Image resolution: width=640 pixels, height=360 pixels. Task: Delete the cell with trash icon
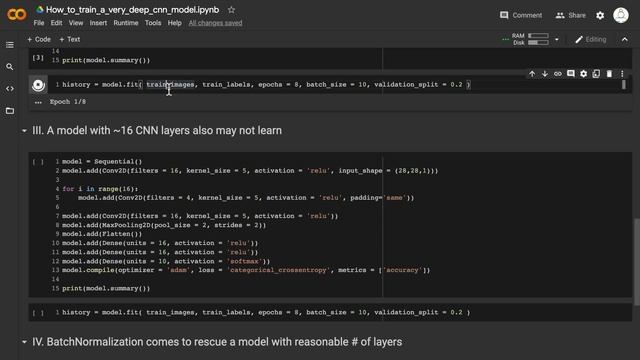point(609,74)
